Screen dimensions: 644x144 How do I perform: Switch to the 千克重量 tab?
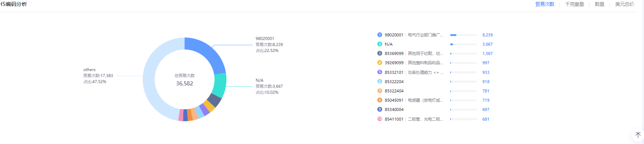click(x=575, y=4)
